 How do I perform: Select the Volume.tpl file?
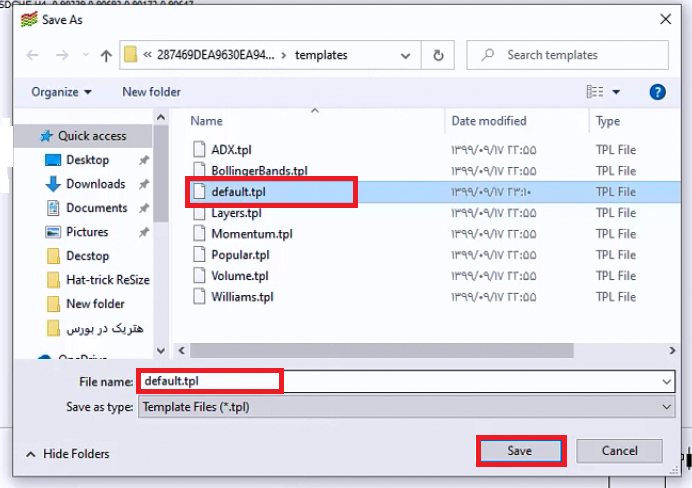pos(240,276)
